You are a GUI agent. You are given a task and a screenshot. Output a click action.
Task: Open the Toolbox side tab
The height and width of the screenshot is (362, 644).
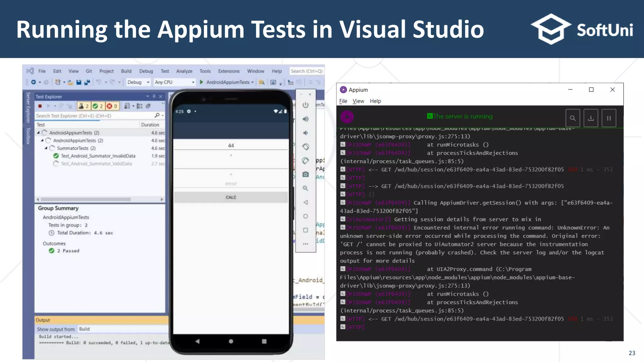[28, 136]
